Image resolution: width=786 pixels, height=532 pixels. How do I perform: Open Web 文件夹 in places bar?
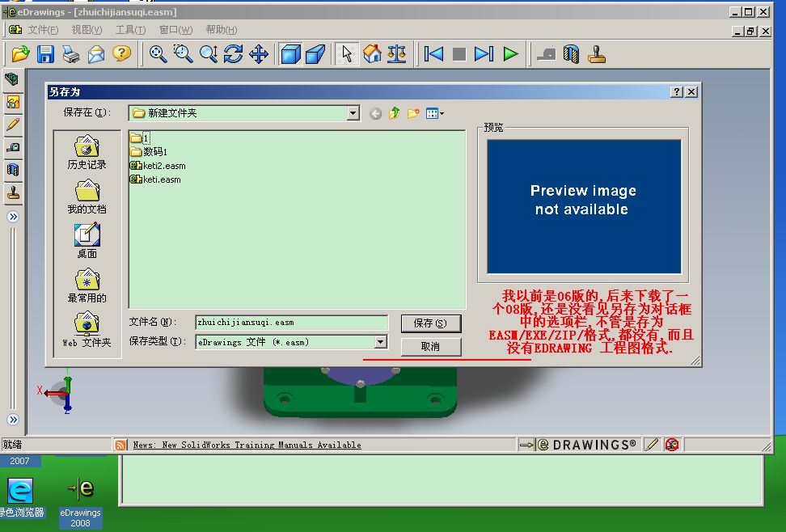[87, 330]
